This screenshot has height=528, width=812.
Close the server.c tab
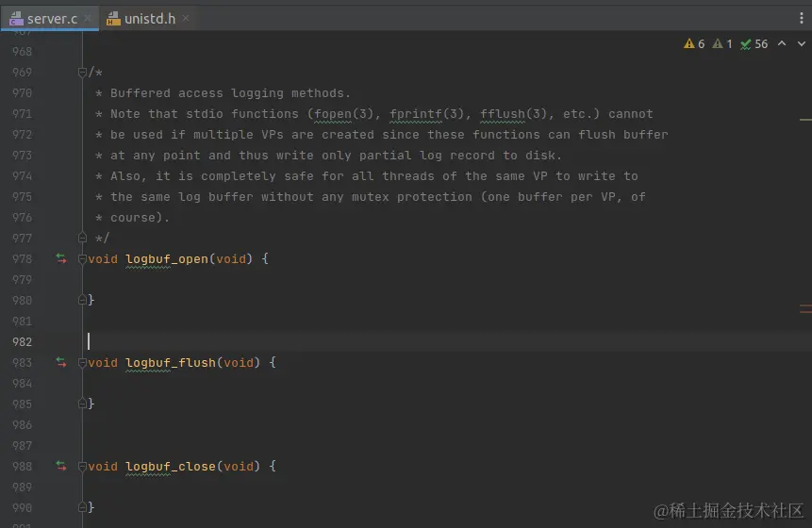(x=88, y=19)
